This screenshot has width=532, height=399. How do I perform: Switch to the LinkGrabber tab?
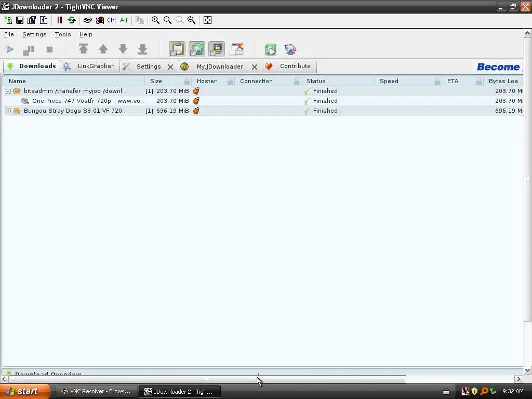(x=89, y=66)
